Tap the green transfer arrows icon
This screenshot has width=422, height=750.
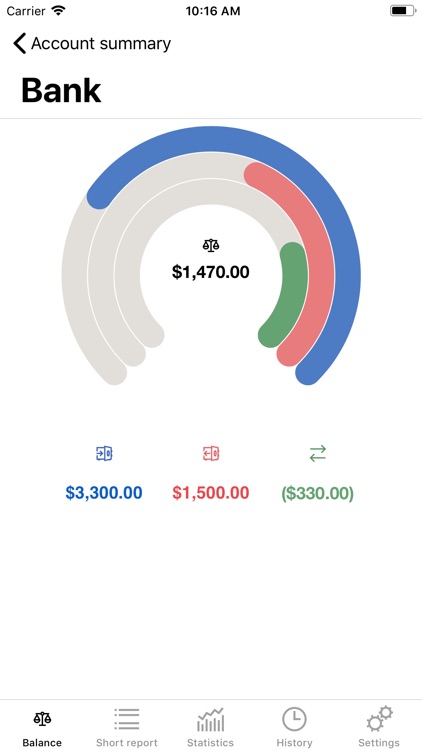pyautogui.click(x=318, y=453)
